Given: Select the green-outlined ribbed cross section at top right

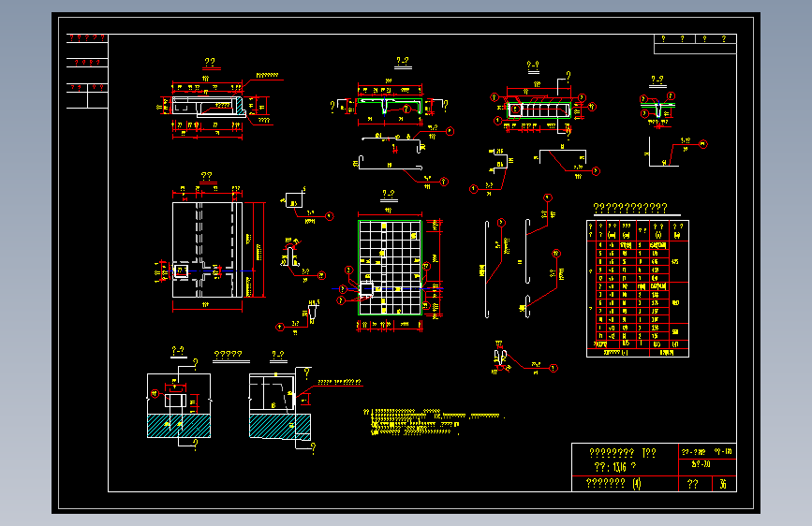Looking at the screenshot, I should tap(539, 110).
